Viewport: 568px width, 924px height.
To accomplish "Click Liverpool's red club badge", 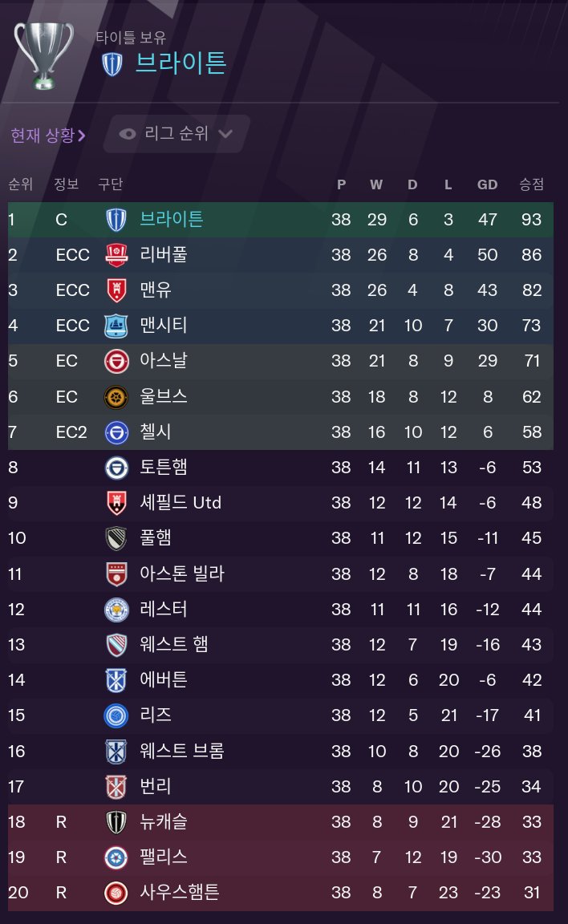I will tap(116, 255).
